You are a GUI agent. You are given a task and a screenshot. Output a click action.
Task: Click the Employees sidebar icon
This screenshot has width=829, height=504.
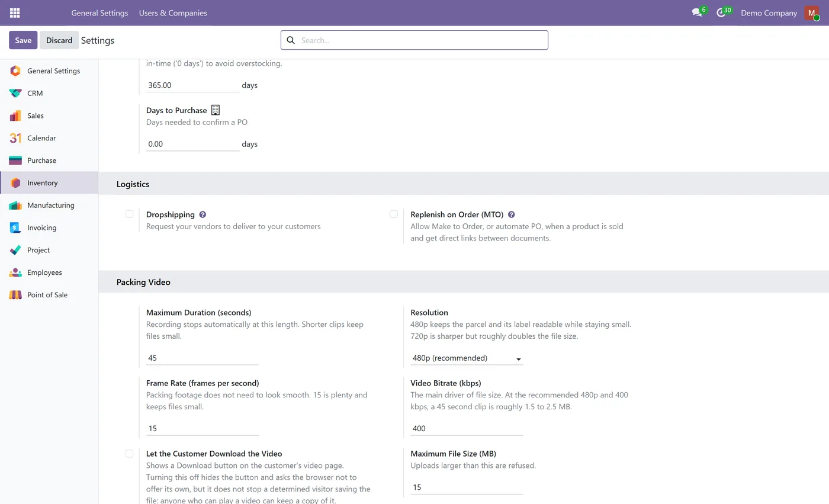coord(15,272)
